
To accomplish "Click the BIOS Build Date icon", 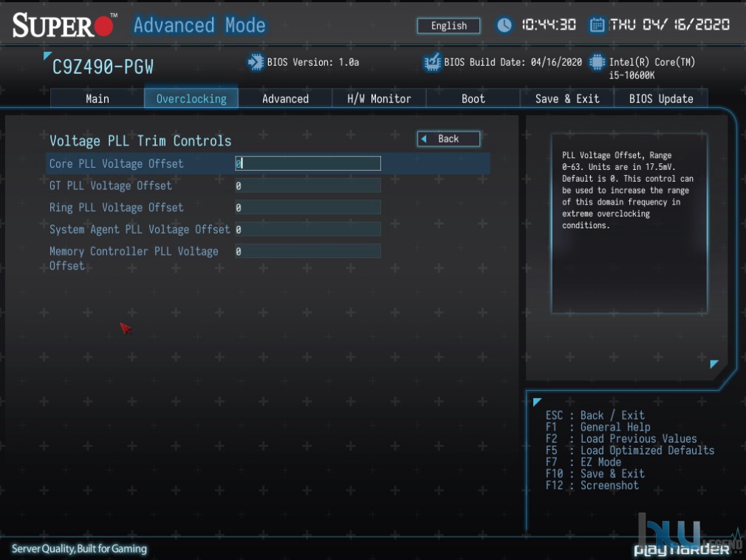I will [x=432, y=62].
